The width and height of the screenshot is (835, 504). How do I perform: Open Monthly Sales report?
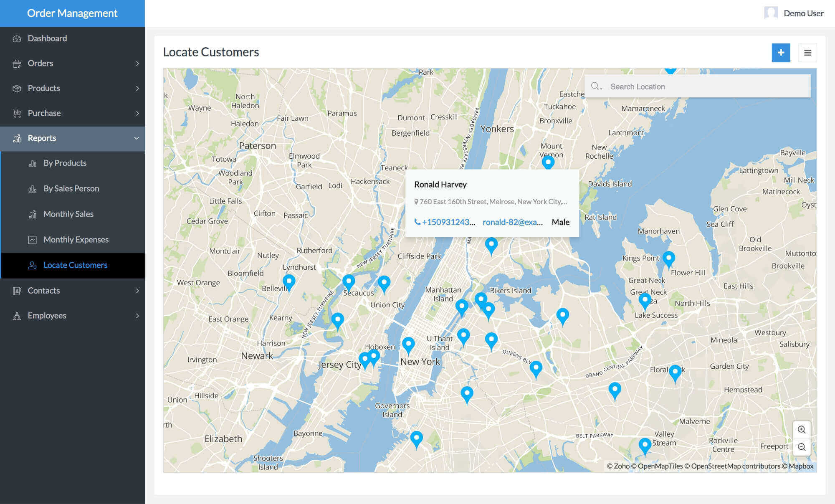click(x=68, y=214)
